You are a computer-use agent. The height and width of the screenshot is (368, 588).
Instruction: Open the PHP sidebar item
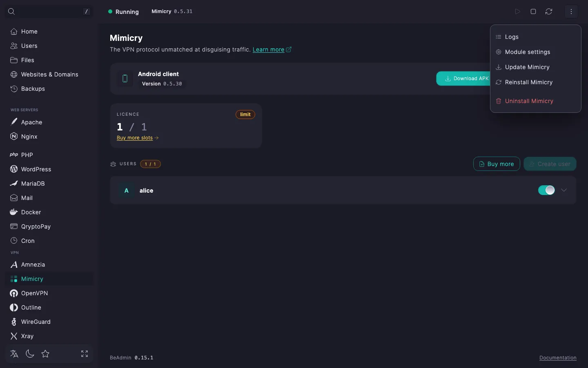pos(49,155)
